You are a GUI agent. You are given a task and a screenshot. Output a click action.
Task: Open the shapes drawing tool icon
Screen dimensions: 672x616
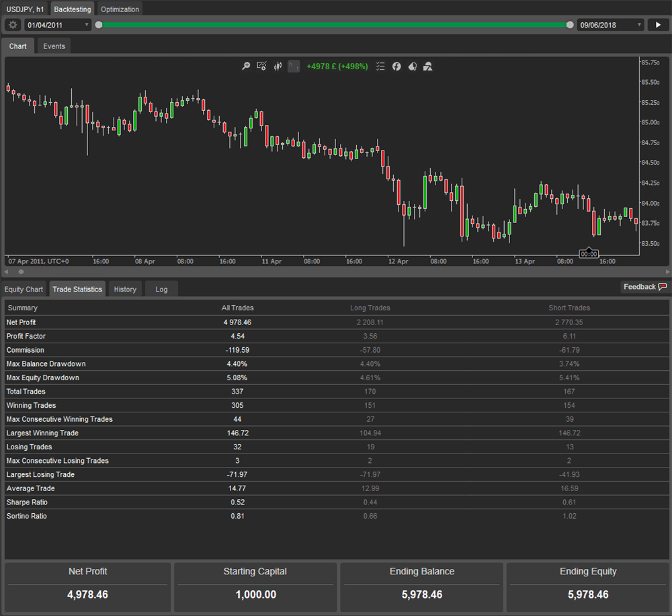point(427,66)
